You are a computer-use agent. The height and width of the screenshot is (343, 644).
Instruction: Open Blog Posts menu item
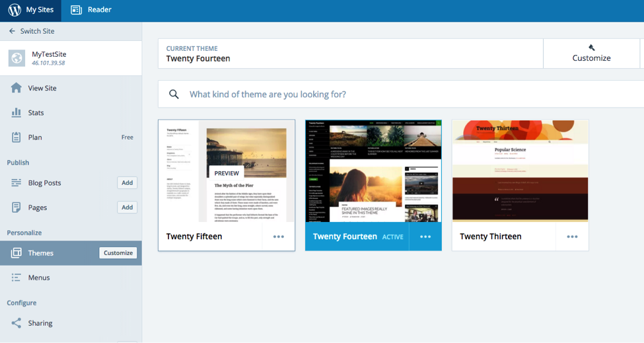[44, 183]
